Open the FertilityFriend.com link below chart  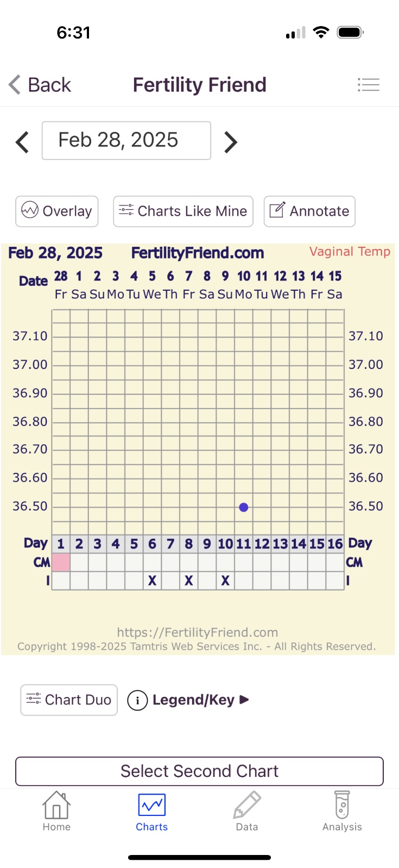click(x=198, y=632)
